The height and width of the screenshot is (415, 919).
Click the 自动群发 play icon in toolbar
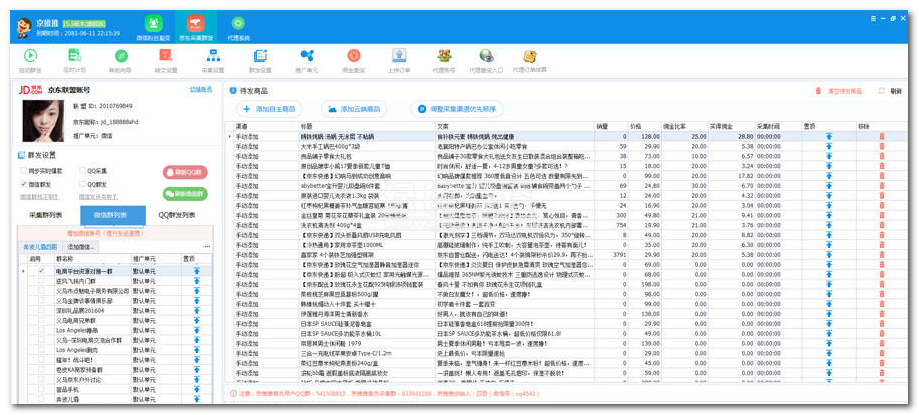28,56
